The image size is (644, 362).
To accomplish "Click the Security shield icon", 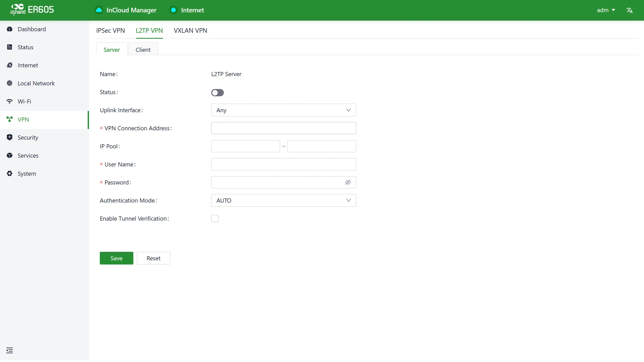I will [x=10, y=137].
